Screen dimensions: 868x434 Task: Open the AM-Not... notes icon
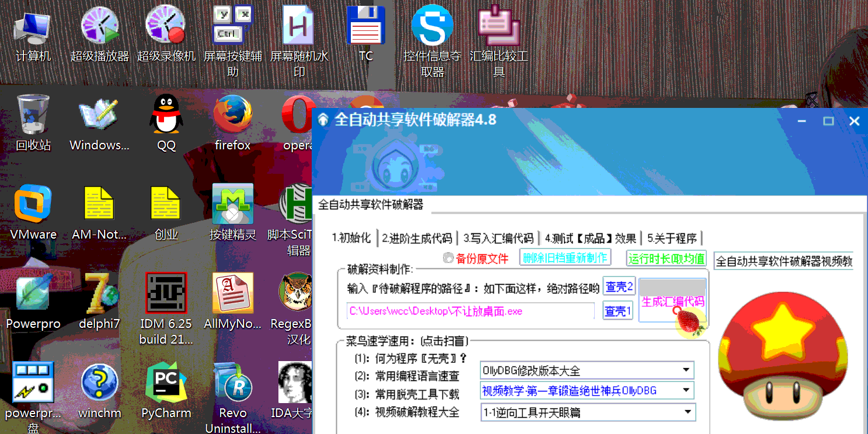click(x=99, y=213)
